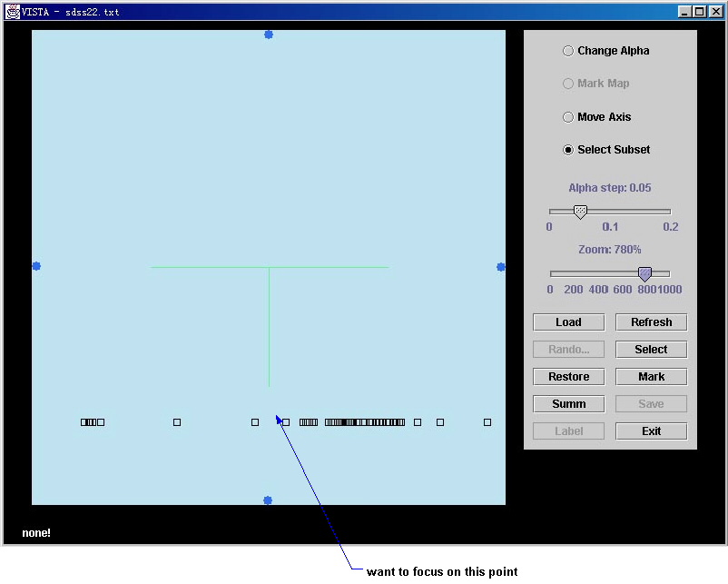Viewport: 728px width, 584px height.
Task: Click the Zoom slider thumb
Action: click(644, 273)
